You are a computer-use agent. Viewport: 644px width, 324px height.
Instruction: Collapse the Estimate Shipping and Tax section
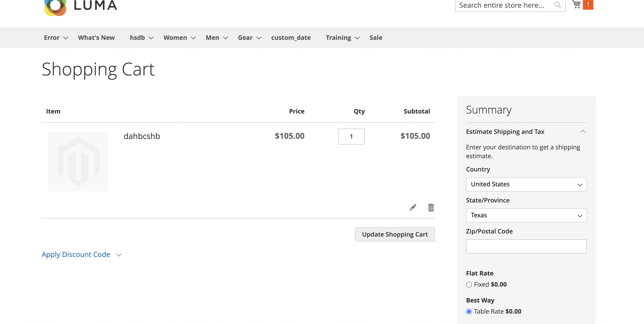[x=583, y=131]
